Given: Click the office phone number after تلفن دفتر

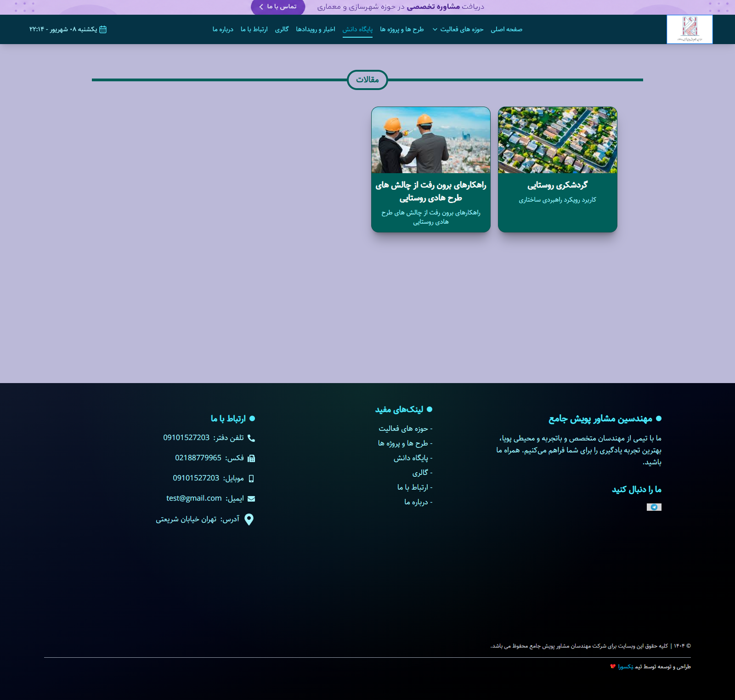Looking at the screenshot, I should (186, 438).
